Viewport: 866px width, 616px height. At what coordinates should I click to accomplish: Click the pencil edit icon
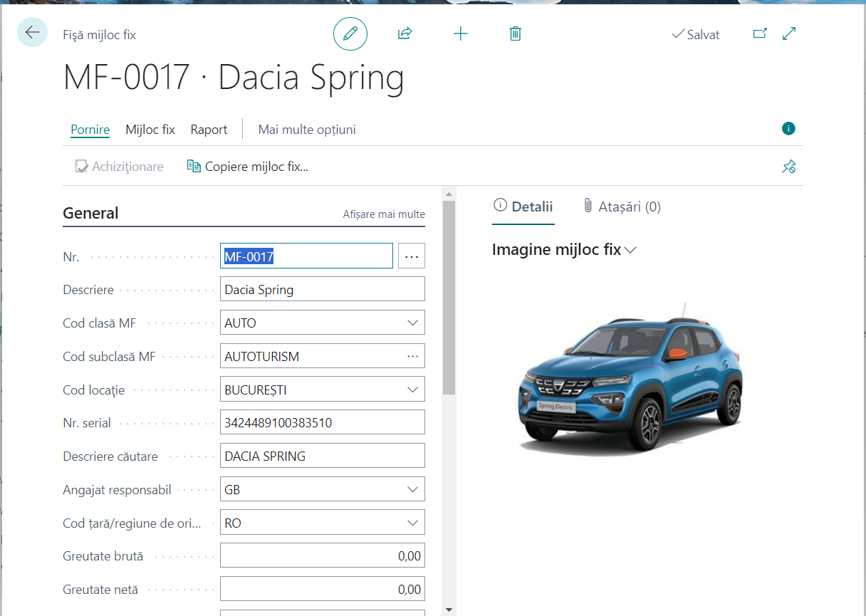[350, 33]
